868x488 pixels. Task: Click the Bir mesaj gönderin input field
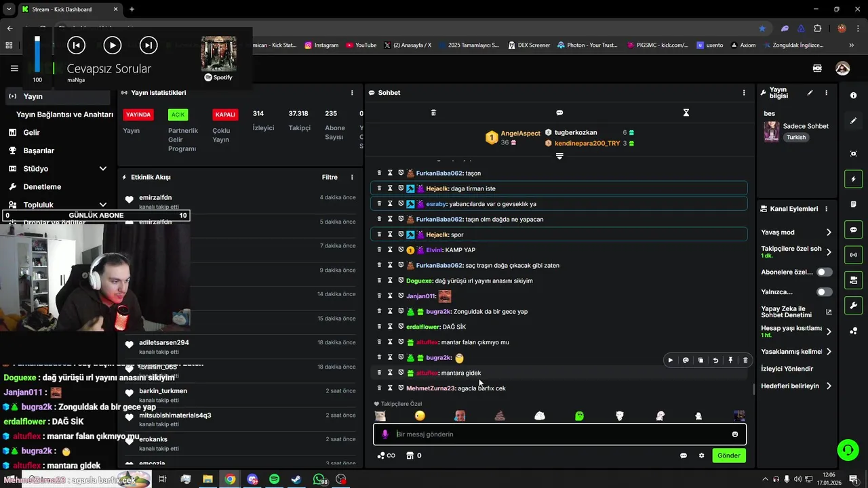point(560,434)
